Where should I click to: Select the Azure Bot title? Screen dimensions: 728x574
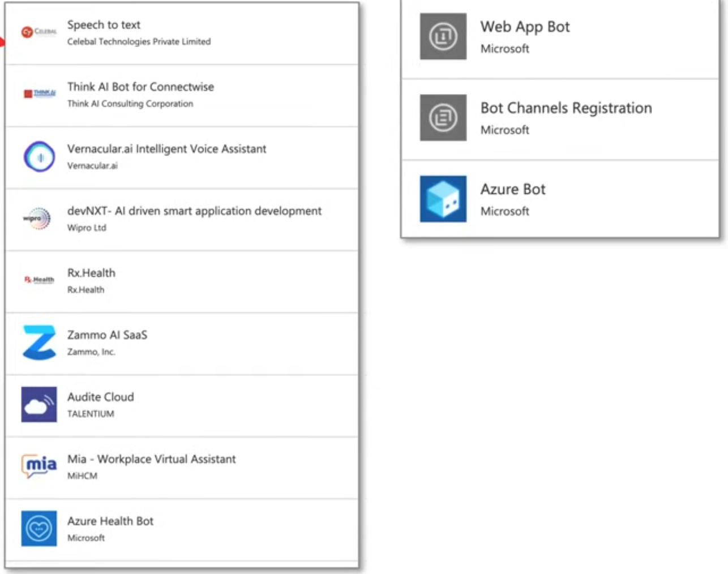click(513, 189)
